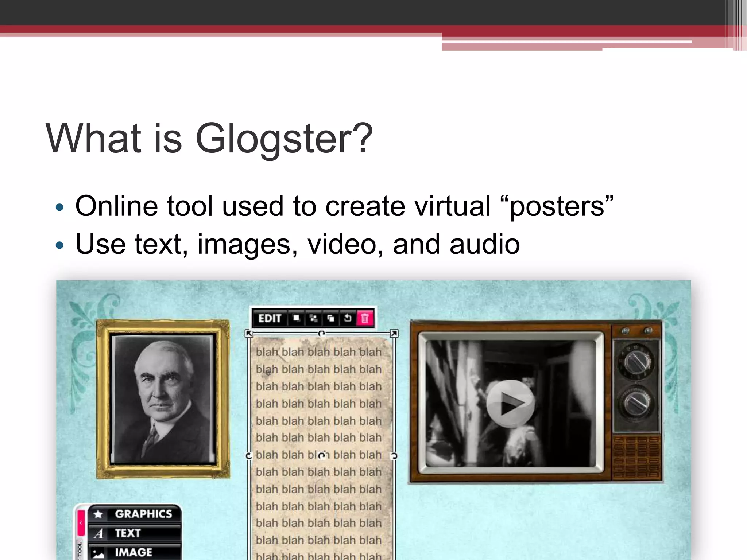747x560 pixels.
Task: Click the checkered transparency icon
Action: [x=313, y=318]
